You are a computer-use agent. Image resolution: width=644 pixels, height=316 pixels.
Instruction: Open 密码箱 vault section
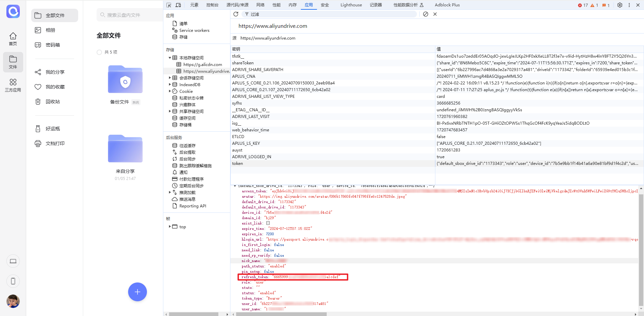(x=55, y=45)
